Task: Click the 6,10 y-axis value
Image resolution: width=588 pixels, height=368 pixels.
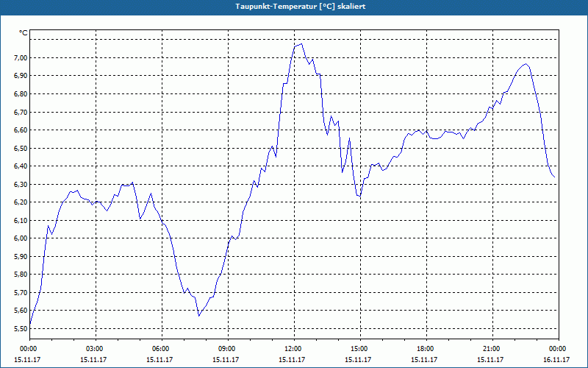Action: pyautogui.click(x=21, y=220)
